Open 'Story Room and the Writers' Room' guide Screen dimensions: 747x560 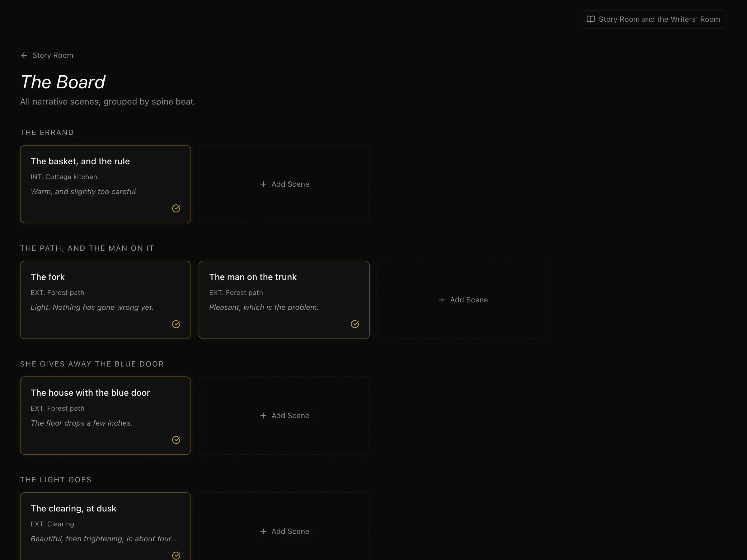point(653,19)
